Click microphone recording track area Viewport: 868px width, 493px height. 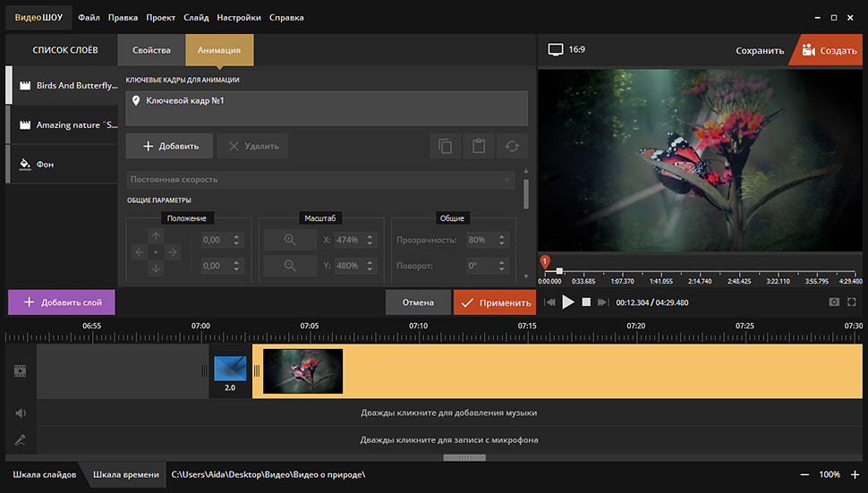449,440
